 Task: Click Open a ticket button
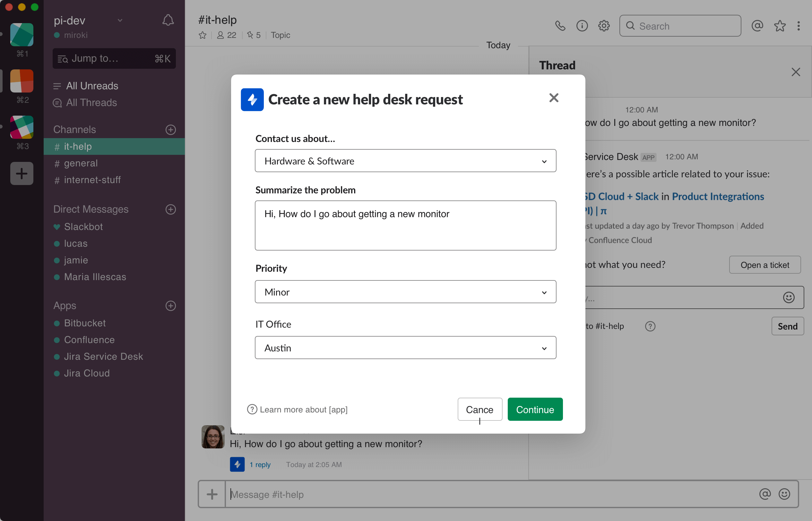coord(765,265)
